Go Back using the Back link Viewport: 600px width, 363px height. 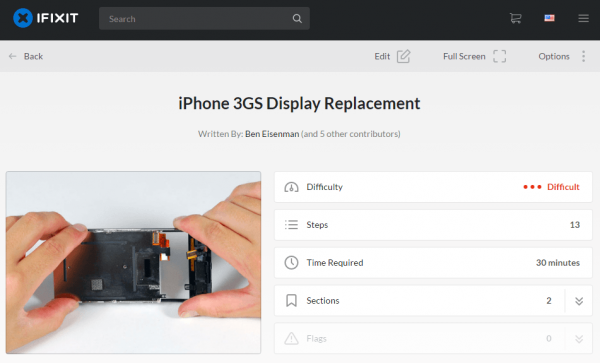(33, 56)
